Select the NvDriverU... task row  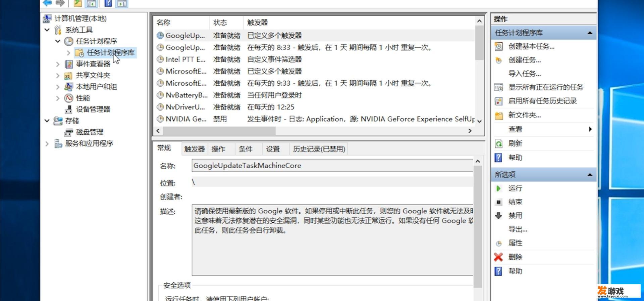pyautogui.click(x=315, y=107)
